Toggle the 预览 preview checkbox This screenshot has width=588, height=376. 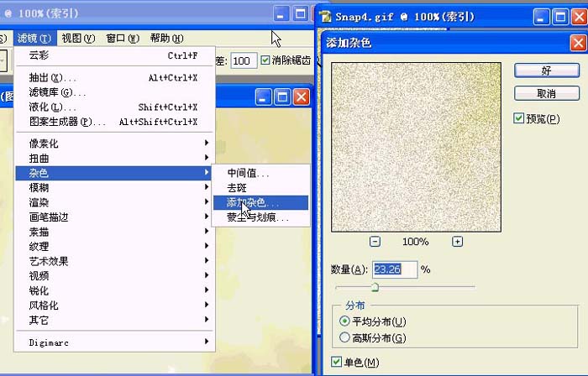(x=519, y=119)
